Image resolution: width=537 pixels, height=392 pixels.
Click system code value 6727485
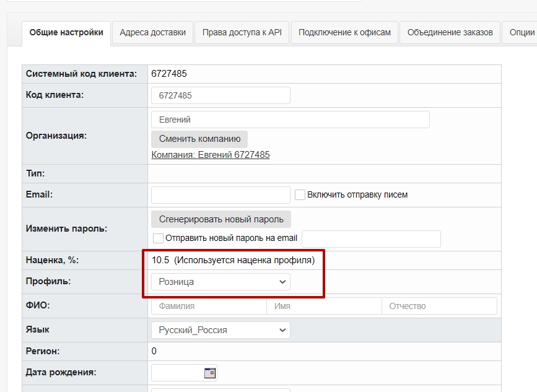pyautogui.click(x=169, y=74)
